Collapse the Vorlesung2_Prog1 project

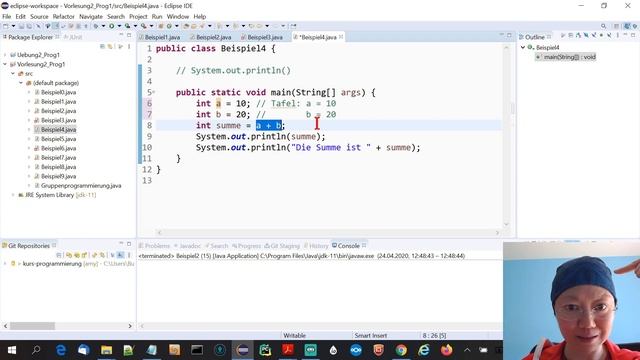click(5, 64)
